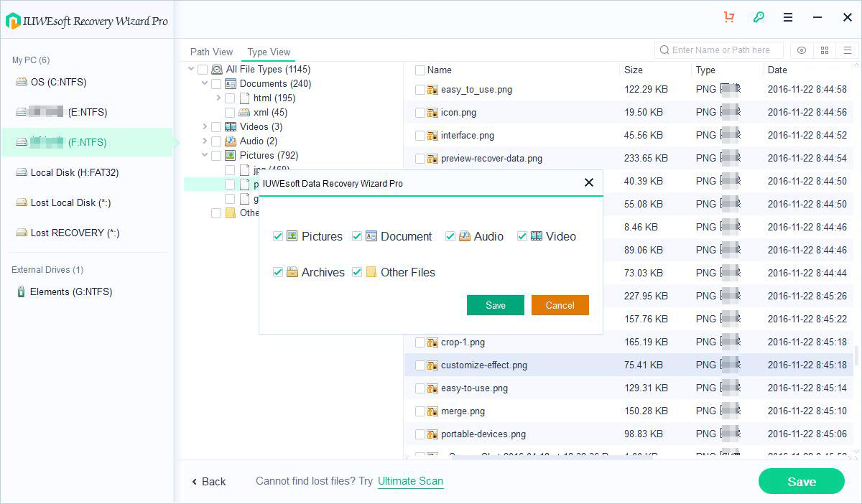Close the Data Recovery Wizard dialog

coord(589,182)
